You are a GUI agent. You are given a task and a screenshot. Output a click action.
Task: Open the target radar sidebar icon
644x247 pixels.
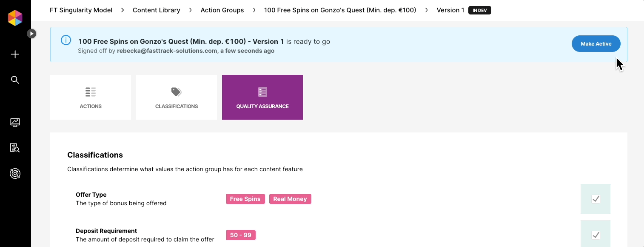click(x=15, y=173)
